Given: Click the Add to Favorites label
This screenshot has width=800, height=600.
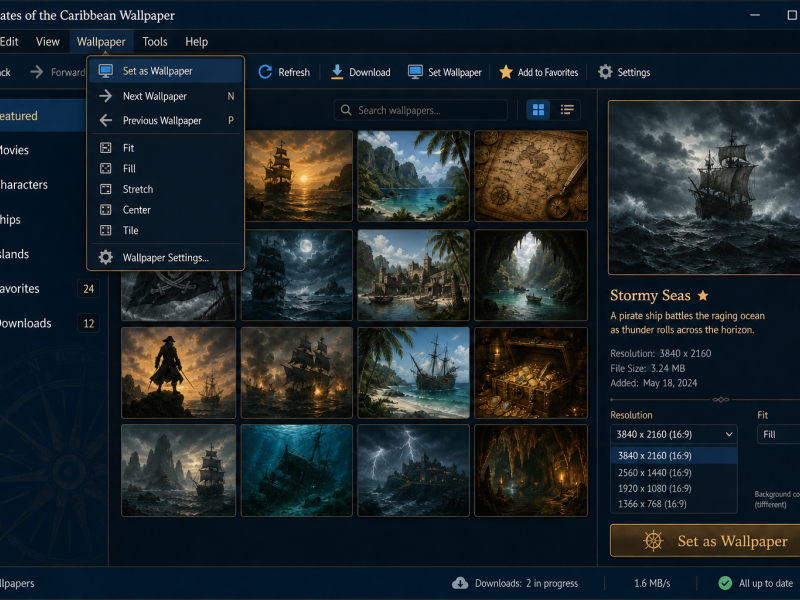Looking at the screenshot, I should 548,72.
